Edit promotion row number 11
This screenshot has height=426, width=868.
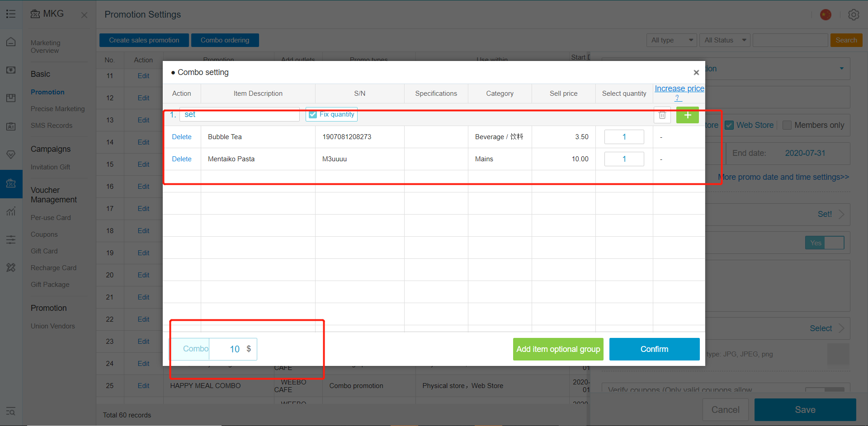[143, 76]
